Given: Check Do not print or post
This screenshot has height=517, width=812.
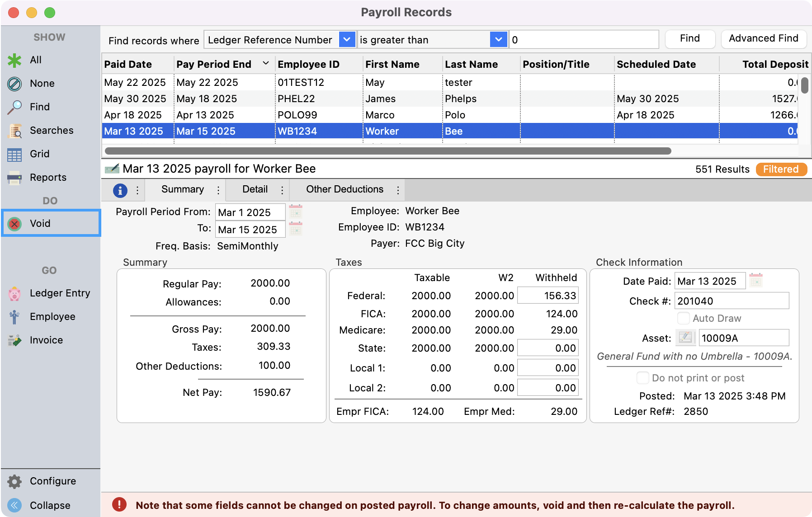Looking at the screenshot, I should [642, 378].
